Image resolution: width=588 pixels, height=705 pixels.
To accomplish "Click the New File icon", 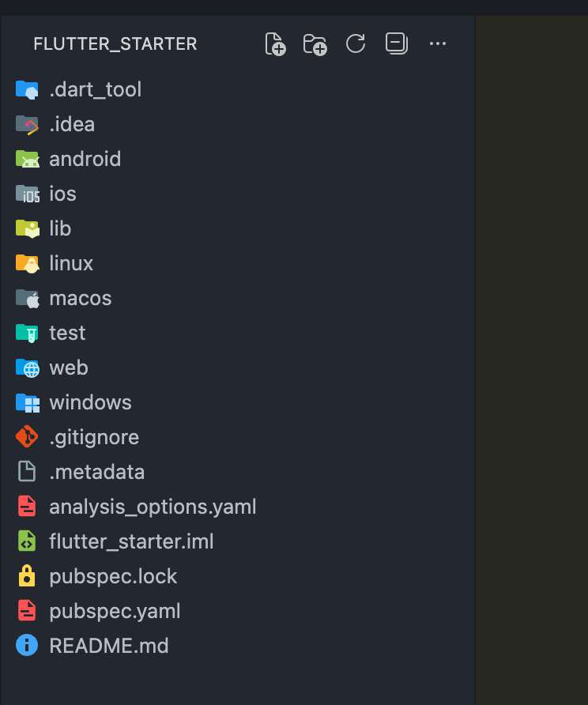I will [275, 44].
